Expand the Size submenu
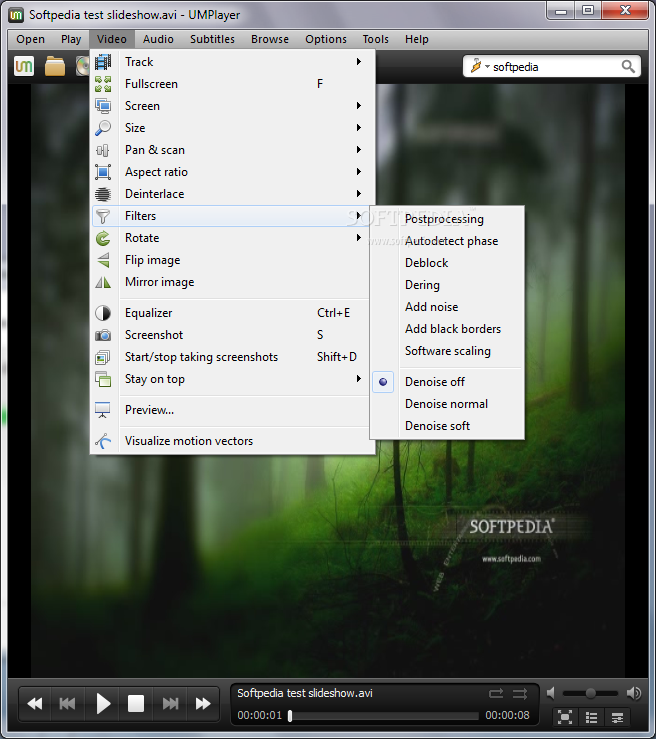 [359, 128]
